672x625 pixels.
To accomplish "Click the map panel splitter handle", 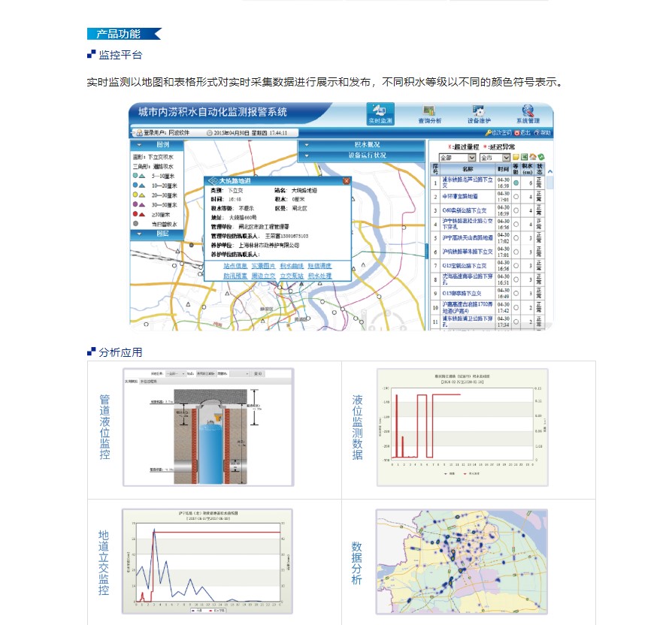I will 427,251.
